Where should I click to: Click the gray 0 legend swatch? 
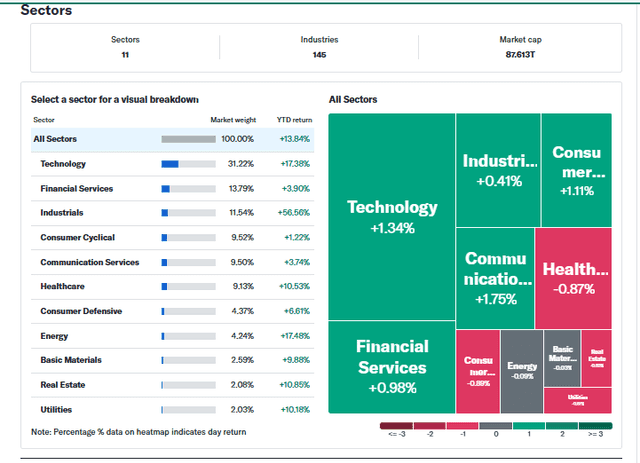(x=496, y=426)
